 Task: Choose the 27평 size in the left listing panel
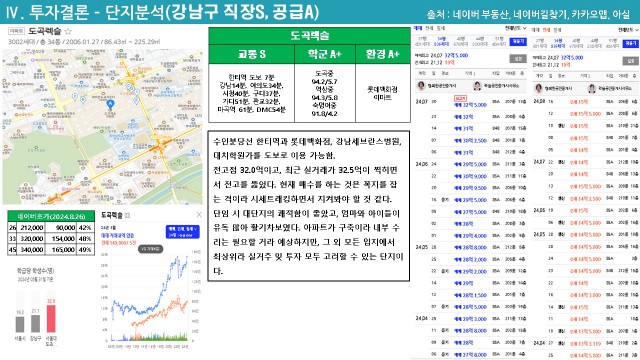coord(422,42)
